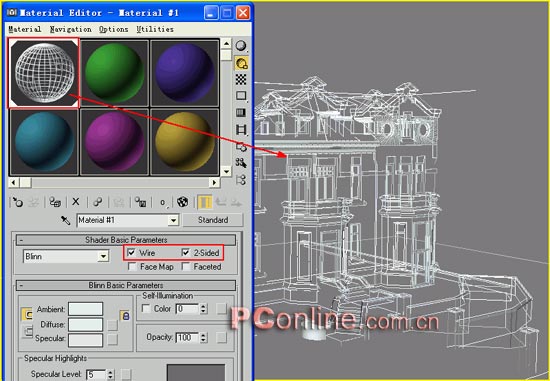Open the Material/Map Navigator icon
The height and width of the screenshot is (381, 550).
[x=241, y=180]
